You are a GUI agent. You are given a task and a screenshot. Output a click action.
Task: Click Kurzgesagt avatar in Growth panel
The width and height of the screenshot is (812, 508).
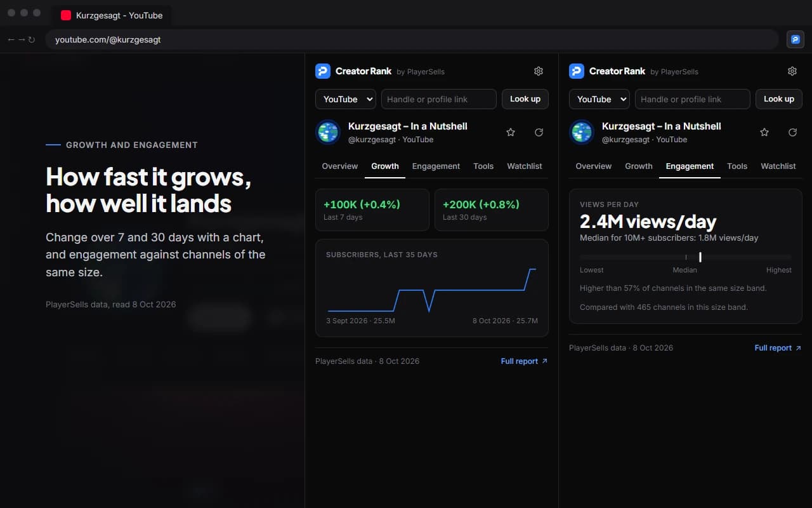pyautogui.click(x=328, y=132)
